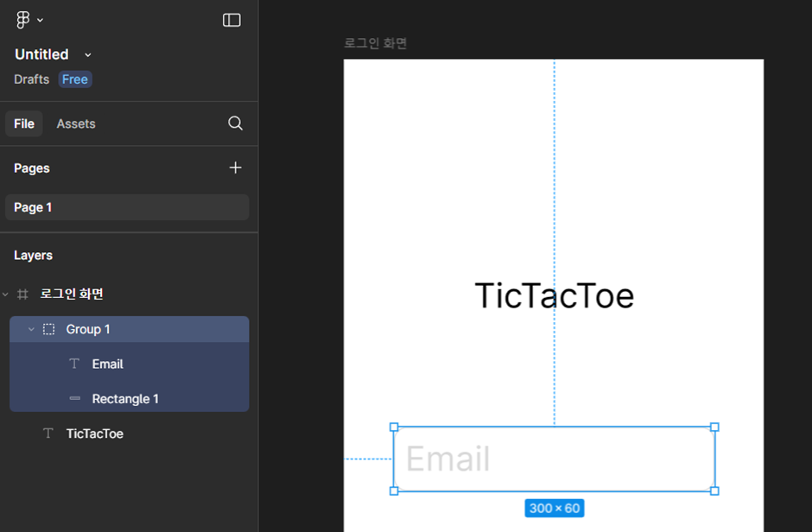Open the Figma main menu logo
Screen dimensions: 812x532
pyautogui.click(x=22, y=20)
